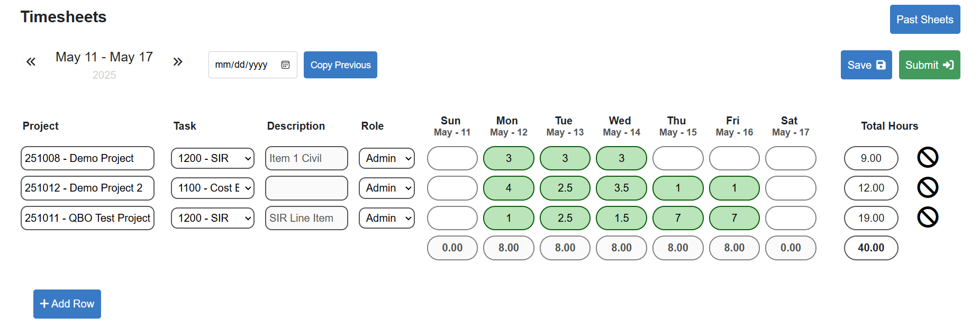Click Sunday hours cell for Demo Project
The image size is (980, 335).
pos(452,158)
